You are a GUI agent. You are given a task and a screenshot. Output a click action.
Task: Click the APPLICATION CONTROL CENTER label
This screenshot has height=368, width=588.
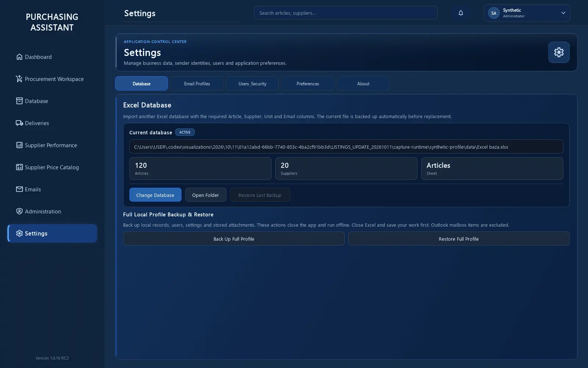[x=155, y=42]
